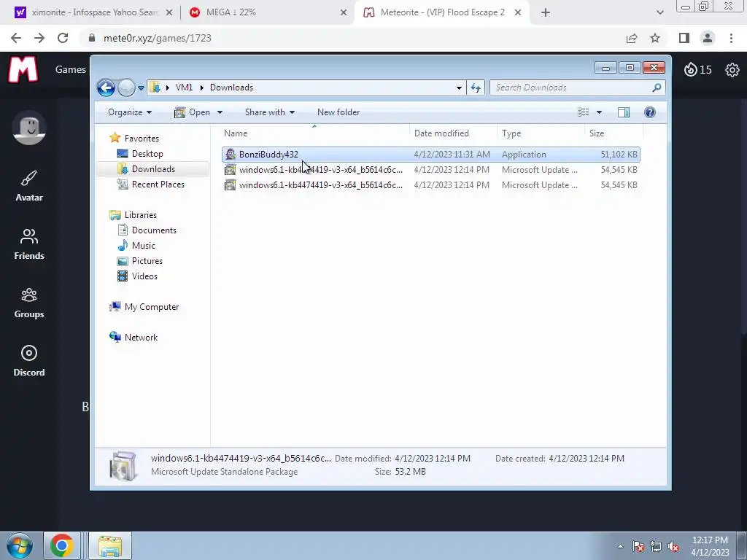The width and height of the screenshot is (747, 560).
Task: Click Meteorite M logo
Action: (x=23, y=69)
